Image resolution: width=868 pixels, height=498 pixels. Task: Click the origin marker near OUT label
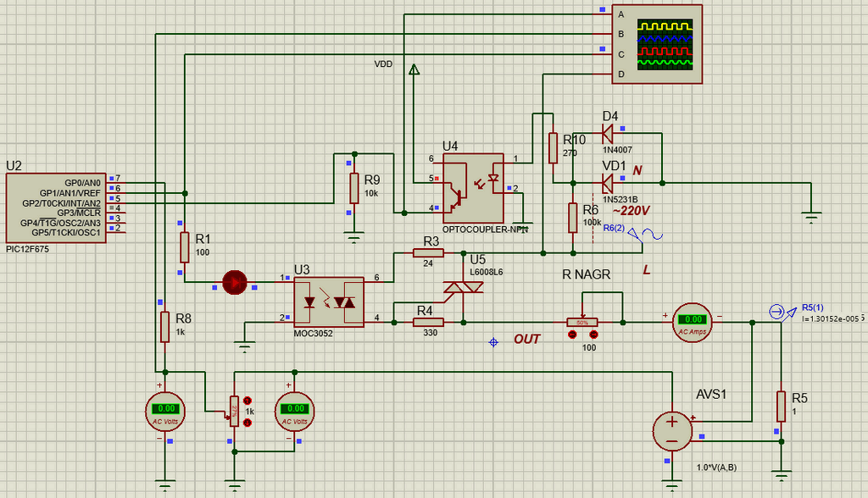coord(494,342)
